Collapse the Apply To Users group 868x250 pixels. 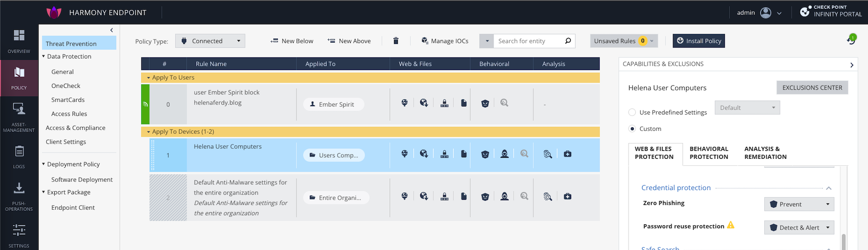coord(148,77)
